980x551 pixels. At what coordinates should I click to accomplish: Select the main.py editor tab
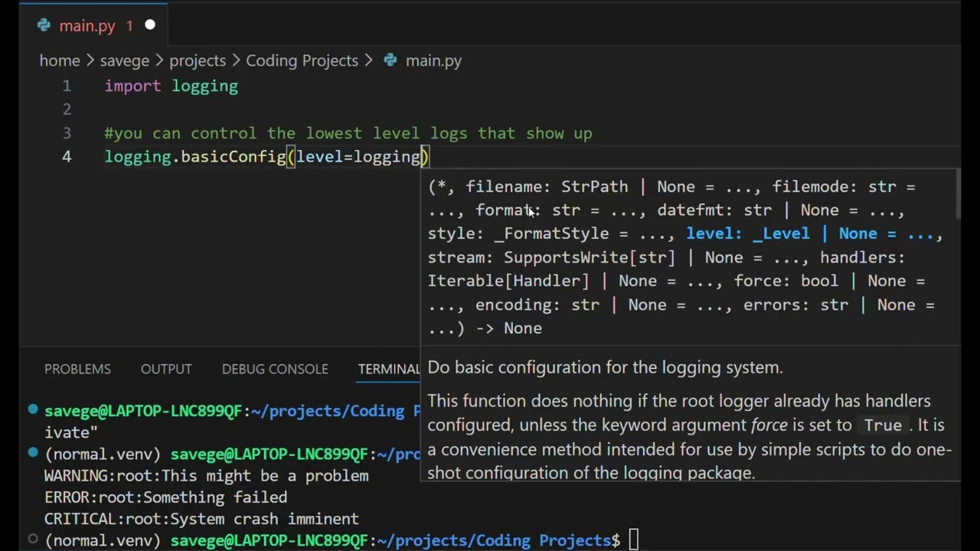pos(93,25)
